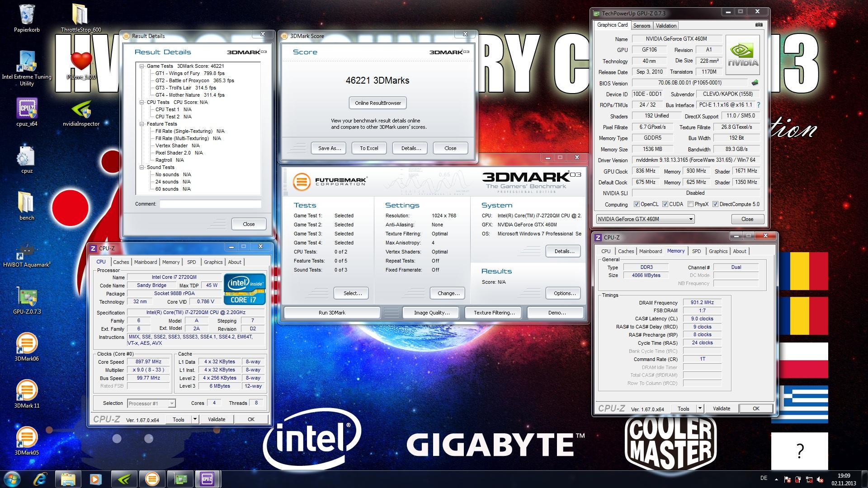Click Validate button in left CPU-Z
The height and width of the screenshot is (488, 868).
coord(217,419)
